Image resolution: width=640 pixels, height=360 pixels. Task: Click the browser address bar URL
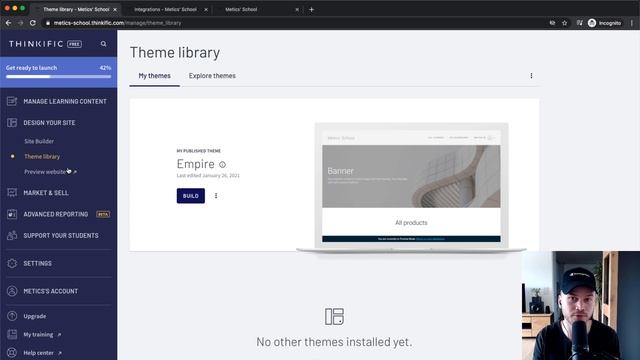point(118,23)
